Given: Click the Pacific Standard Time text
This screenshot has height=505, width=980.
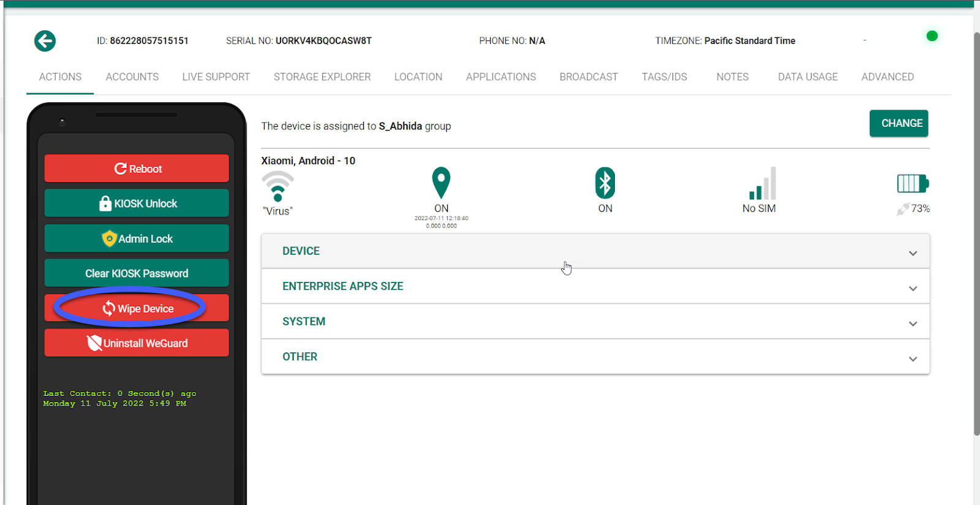Looking at the screenshot, I should pos(750,40).
